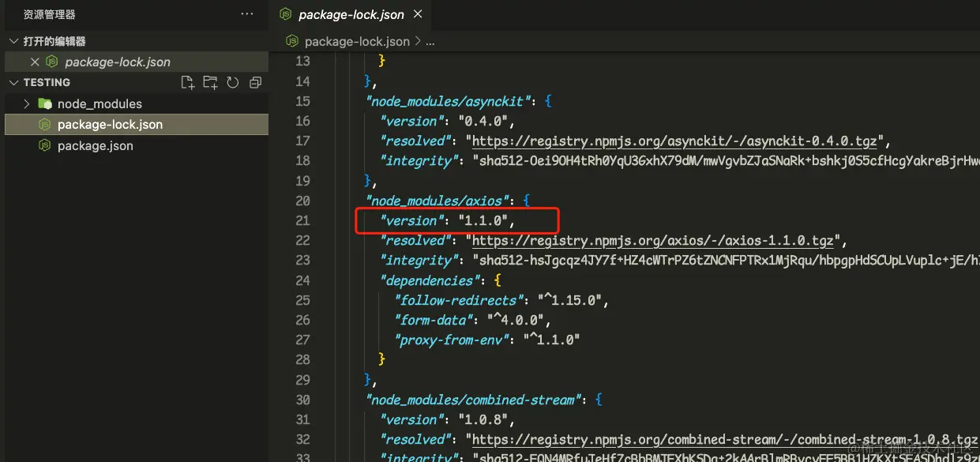Click asynckit integrity hash on line 18
Image resolution: width=980 pixels, height=462 pixels.
tap(726, 161)
